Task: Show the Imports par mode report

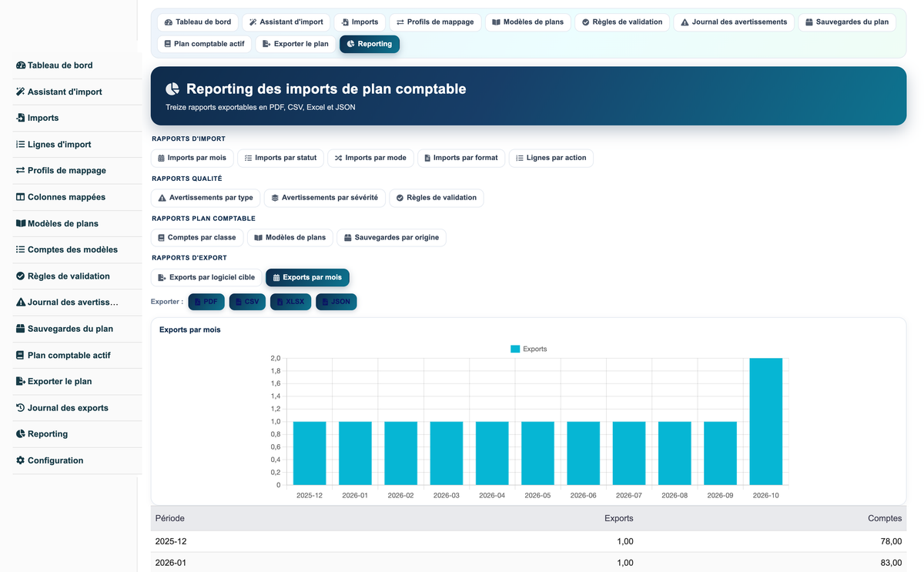Action: [x=370, y=158]
